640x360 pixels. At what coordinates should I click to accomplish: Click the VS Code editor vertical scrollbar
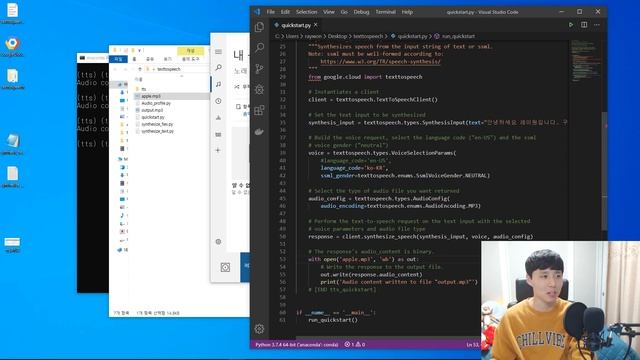[605, 171]
